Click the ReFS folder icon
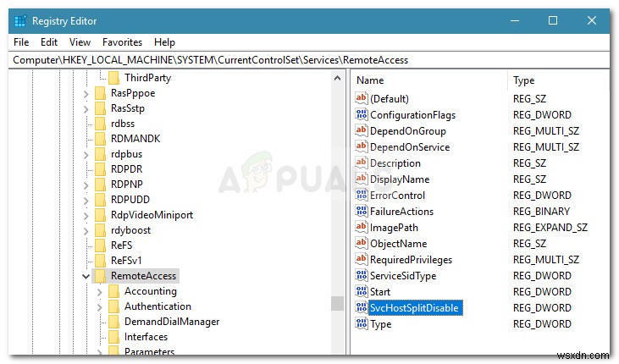Viewport: 619px width, 364px height. pos(100,245)
